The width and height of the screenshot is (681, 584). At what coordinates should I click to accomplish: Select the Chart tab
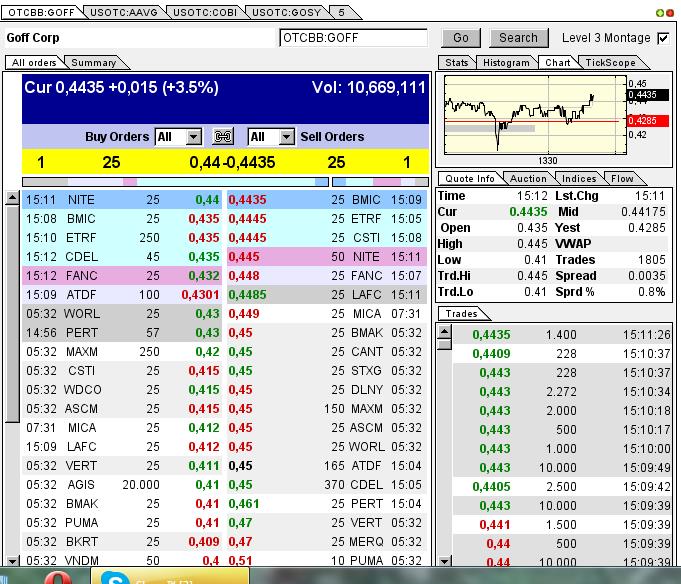558,63
